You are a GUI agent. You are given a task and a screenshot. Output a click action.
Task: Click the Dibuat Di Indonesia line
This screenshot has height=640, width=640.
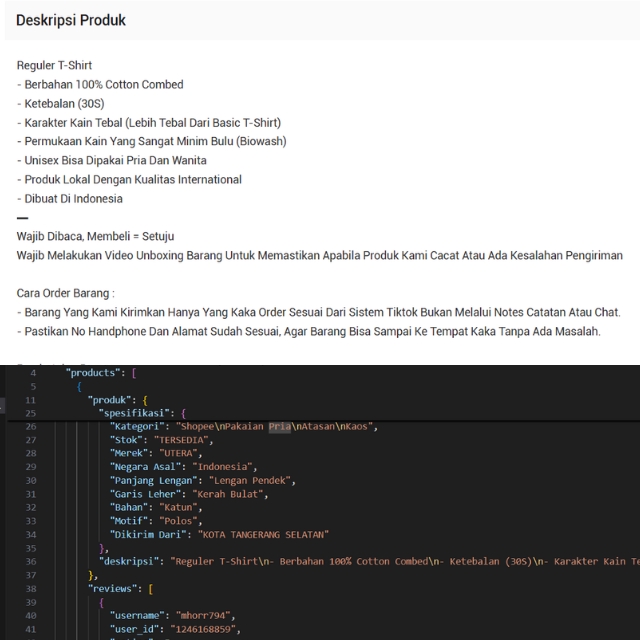pyautogui.click(x=70, y=199)
